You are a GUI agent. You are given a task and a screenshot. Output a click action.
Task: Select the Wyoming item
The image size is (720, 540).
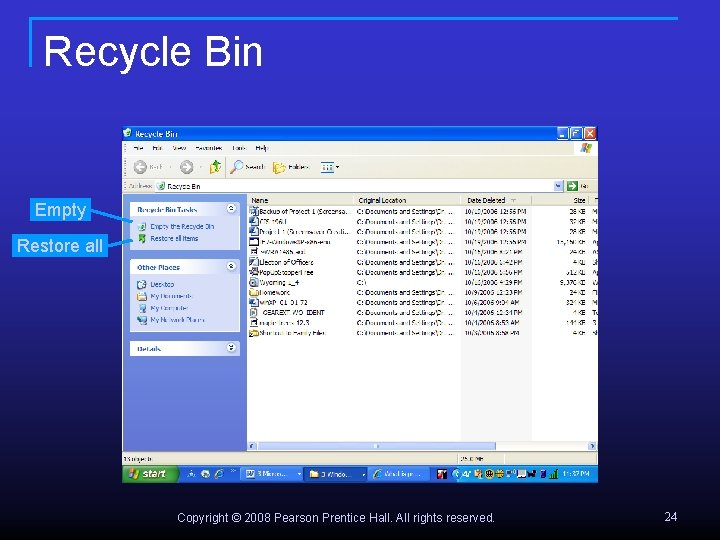[279, 282]
